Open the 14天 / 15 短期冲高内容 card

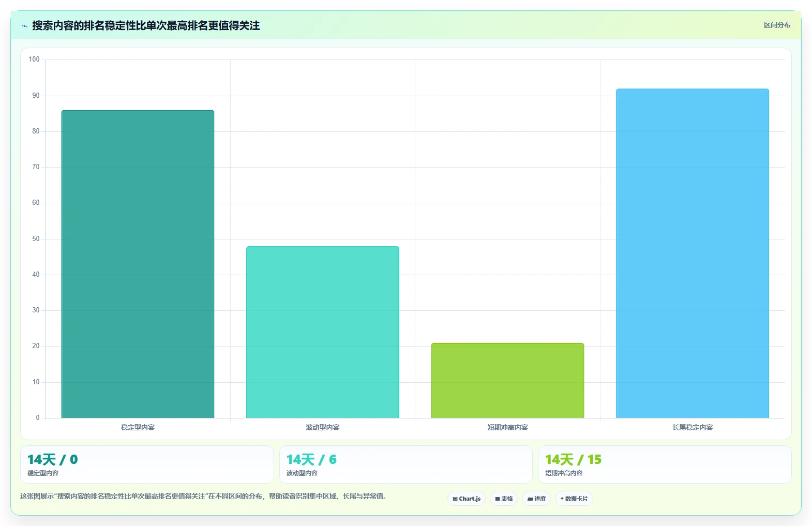pyautogui.click(x=665, y=464)
